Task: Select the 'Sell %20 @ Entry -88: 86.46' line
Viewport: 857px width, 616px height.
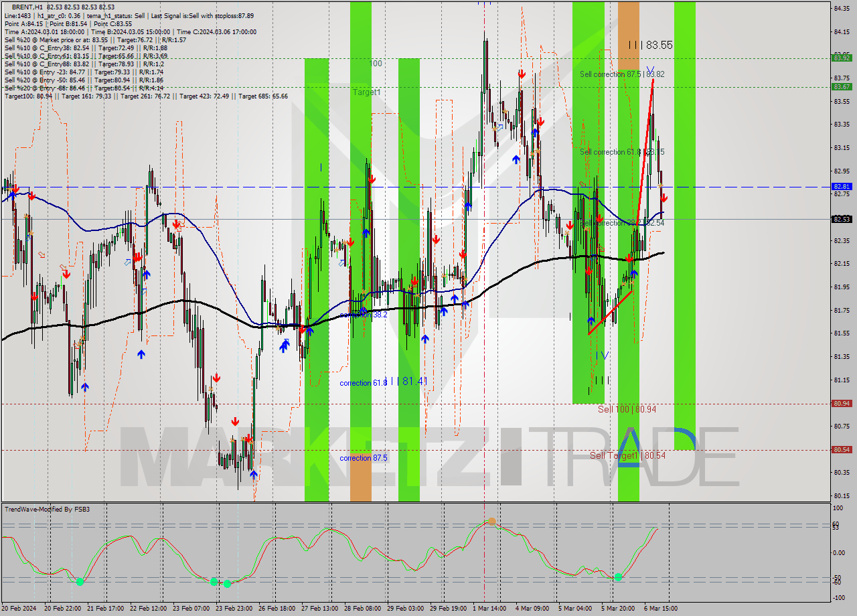Action: [84, 88]
